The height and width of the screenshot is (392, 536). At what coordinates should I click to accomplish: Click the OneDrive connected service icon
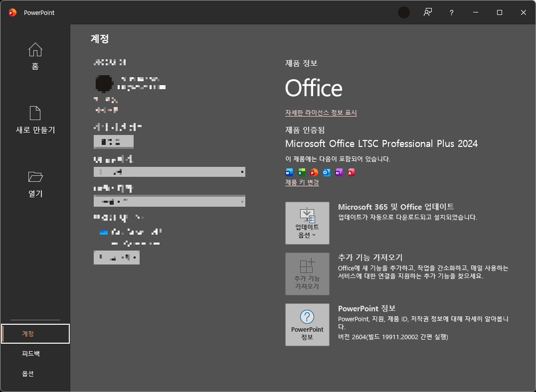(x=104, y=232)
